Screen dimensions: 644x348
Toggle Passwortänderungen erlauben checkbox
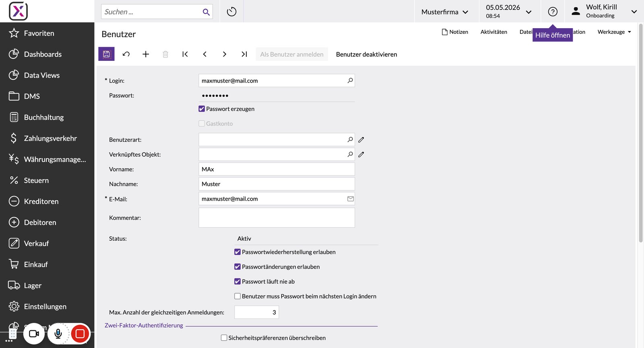pos(237,267)
